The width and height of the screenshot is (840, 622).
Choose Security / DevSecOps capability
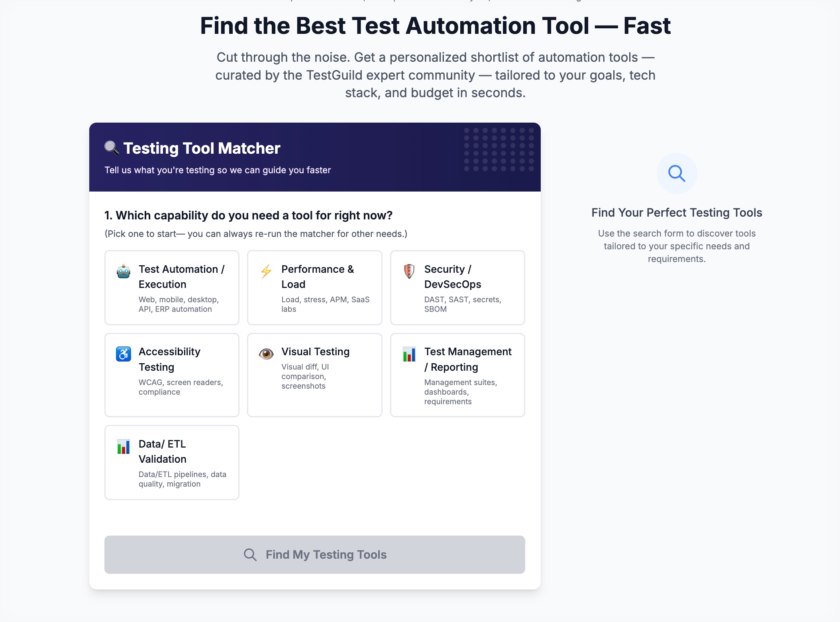tap(457, 288)
